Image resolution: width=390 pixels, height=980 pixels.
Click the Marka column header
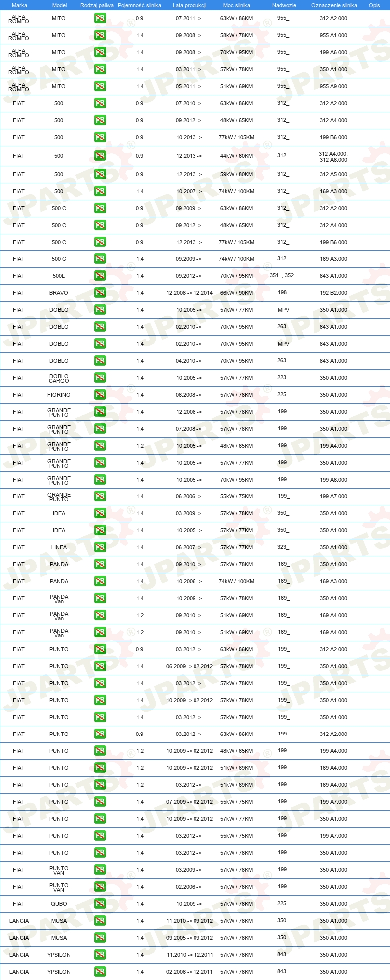[x=19, y=5]
